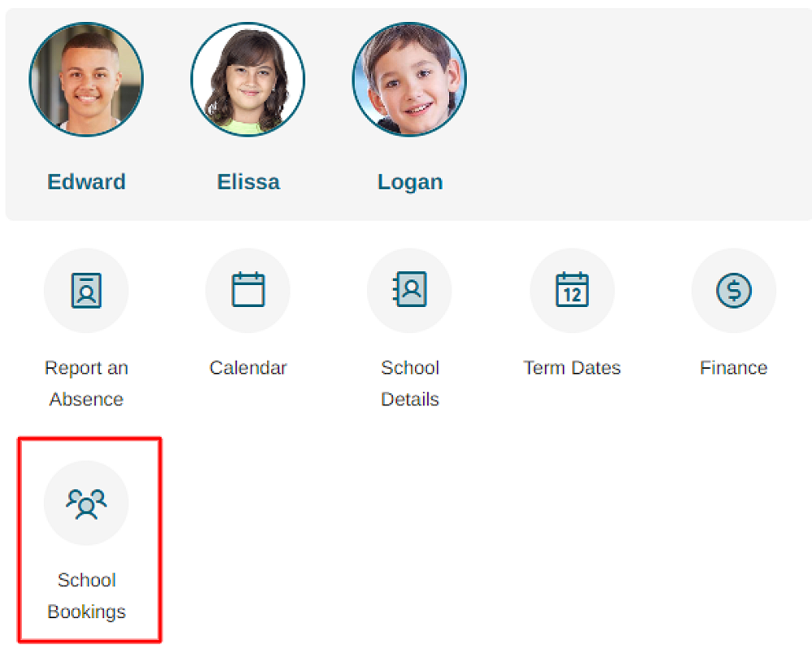Click the empty gray area of the student panel

point(633,114)
